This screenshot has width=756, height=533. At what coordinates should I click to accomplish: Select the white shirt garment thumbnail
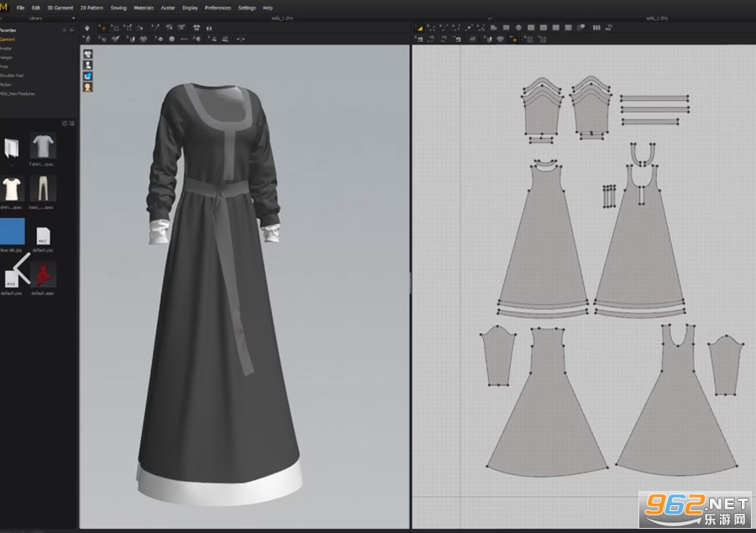tap(12, 189)
